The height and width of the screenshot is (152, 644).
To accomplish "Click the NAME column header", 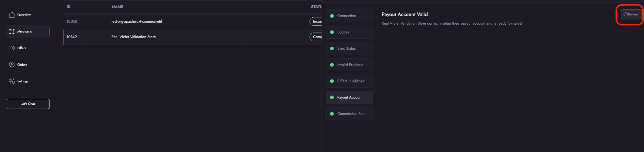I will coord(117,7).
